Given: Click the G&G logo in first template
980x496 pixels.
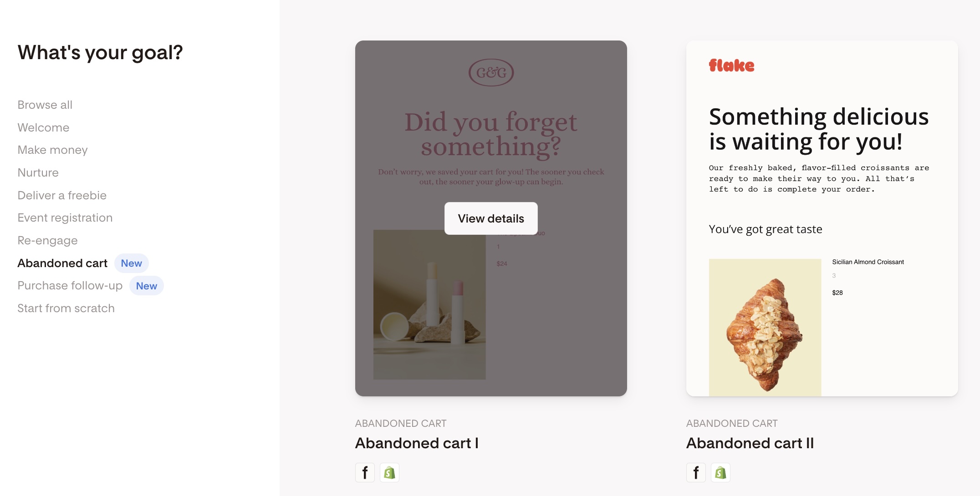Looking at the screenshot, I should point(491,73).
